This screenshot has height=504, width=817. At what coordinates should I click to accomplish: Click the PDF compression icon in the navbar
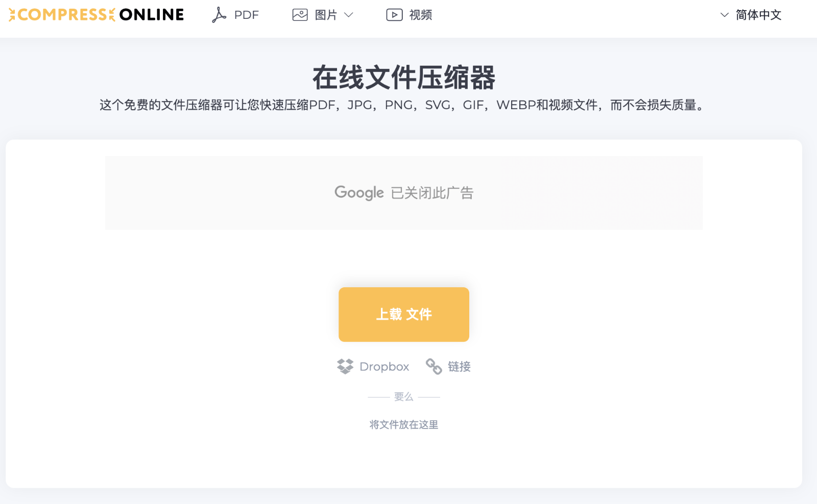point(219,14)
